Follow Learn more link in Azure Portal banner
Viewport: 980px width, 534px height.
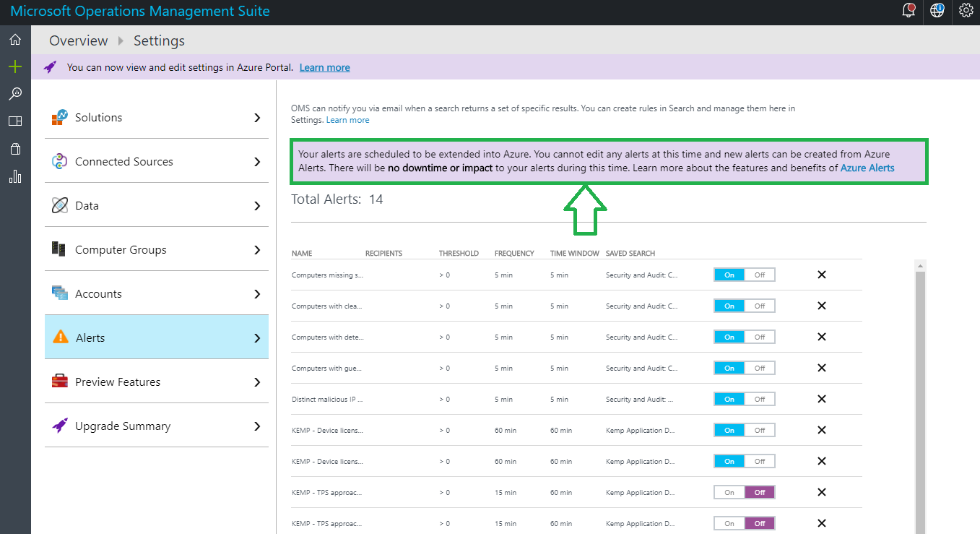click(325, 67)
